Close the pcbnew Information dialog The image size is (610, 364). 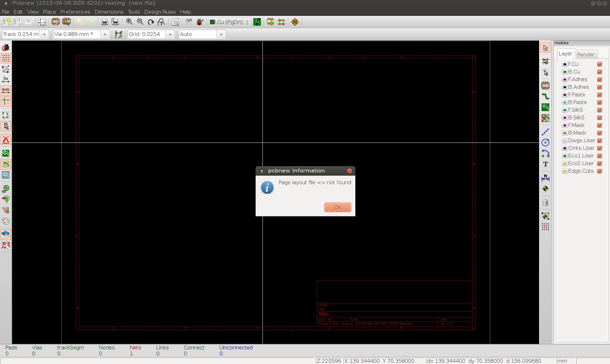349,171
